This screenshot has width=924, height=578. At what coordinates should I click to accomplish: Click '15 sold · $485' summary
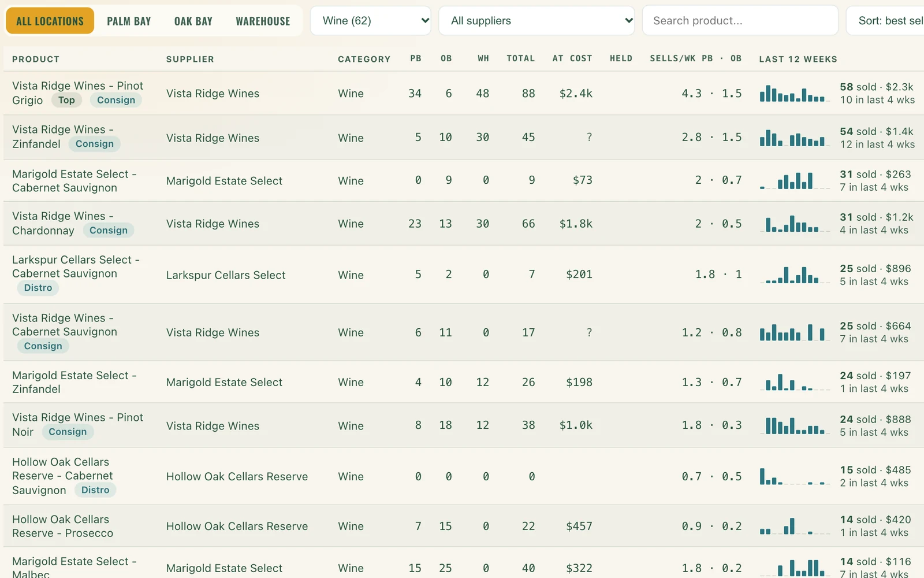tap(875, 470)
